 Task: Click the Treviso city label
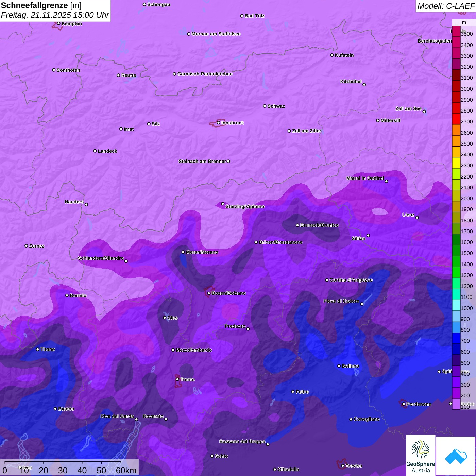point(354,466)
